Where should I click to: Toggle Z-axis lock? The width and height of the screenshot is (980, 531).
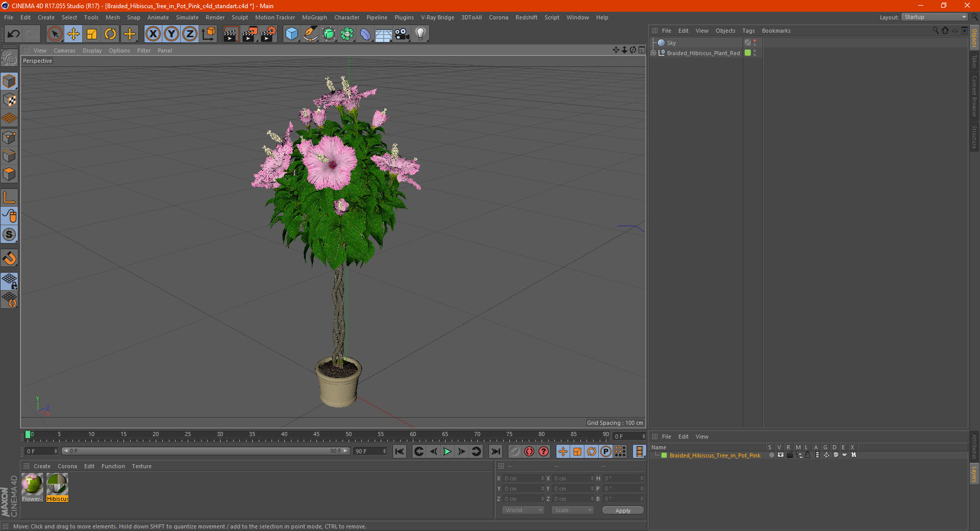click(x=190, y=34)
